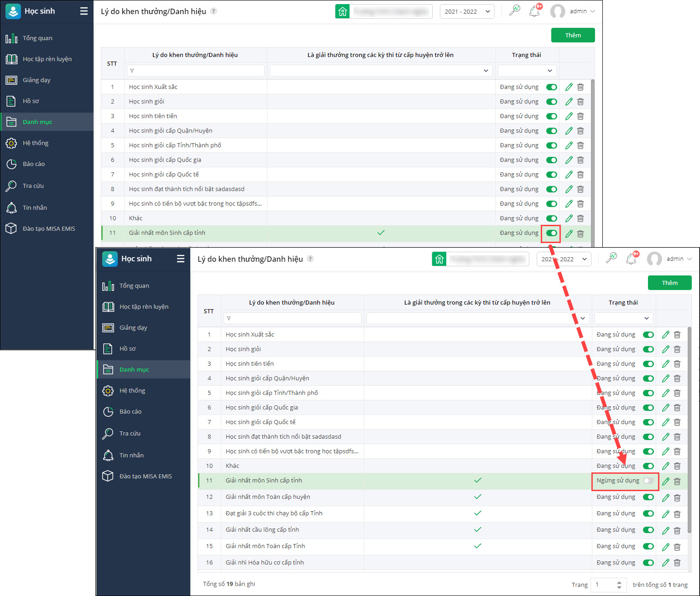
Task: Click trash icon for 'Giải nhất môn Toán cấp Tỉnh'
Action: (677, 546)
